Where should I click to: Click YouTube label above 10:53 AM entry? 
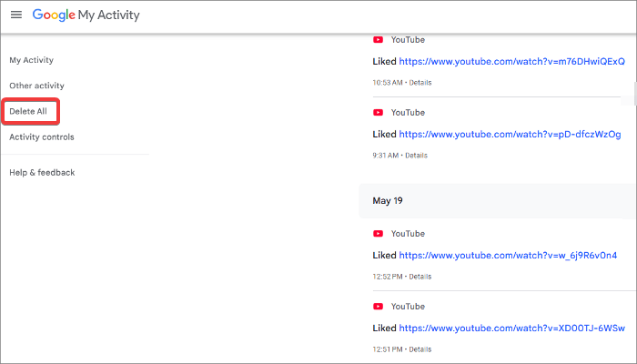pyautogui.click(x=408, y=40)
